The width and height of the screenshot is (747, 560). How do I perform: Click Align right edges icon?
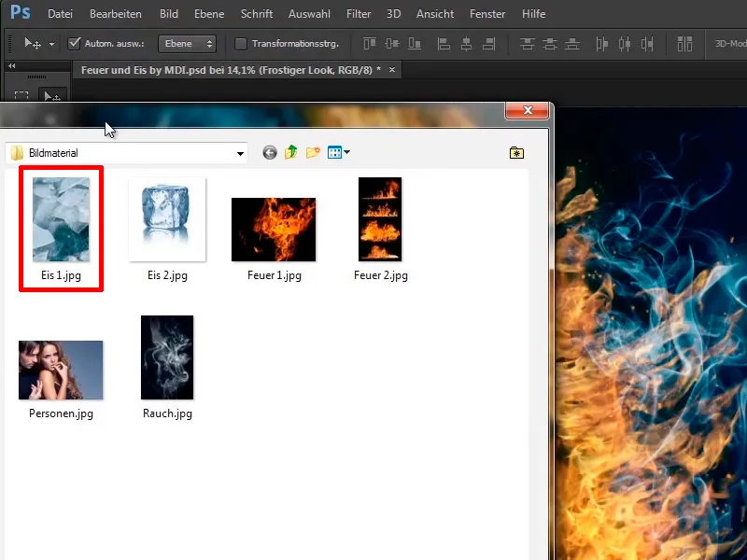[488, 44]
